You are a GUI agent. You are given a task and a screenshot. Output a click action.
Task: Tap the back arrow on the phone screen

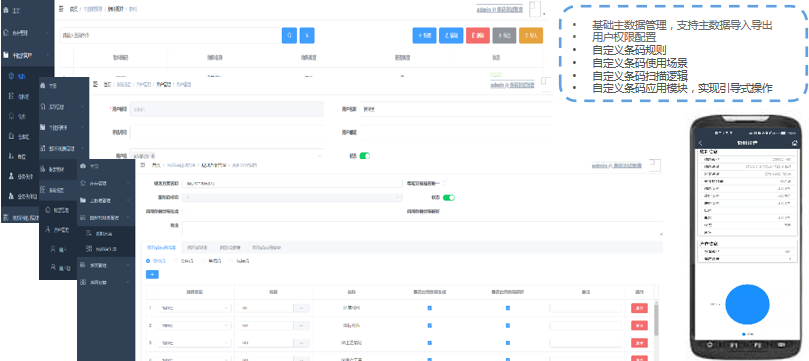[700, 142]
